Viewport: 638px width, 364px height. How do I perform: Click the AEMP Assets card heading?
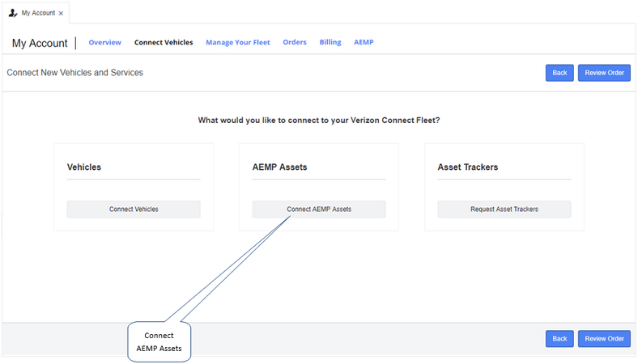coord(279,167)
